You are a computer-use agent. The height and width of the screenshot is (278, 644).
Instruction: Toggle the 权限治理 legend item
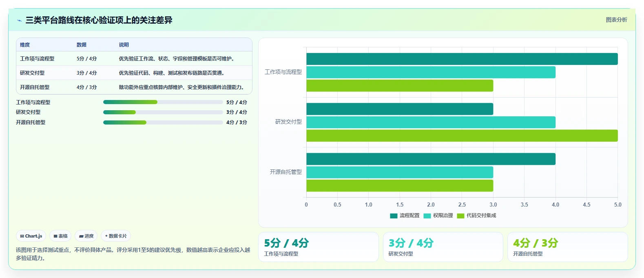coord(438,216)
